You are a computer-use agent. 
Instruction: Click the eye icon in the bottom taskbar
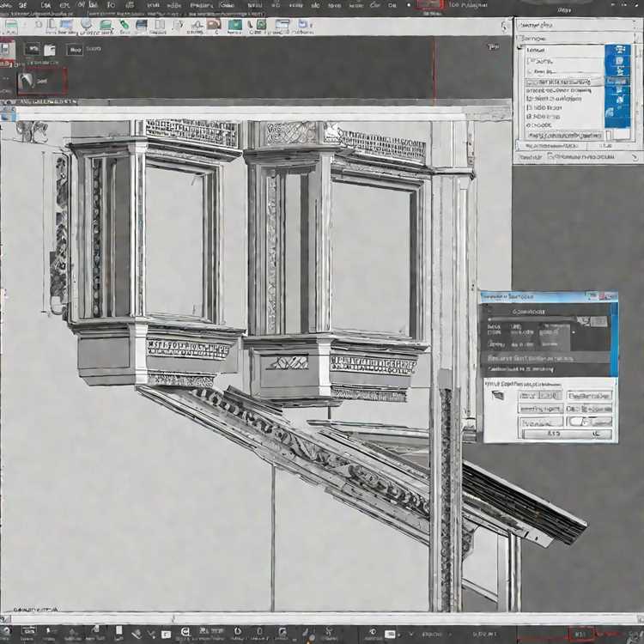click(373, 633)
